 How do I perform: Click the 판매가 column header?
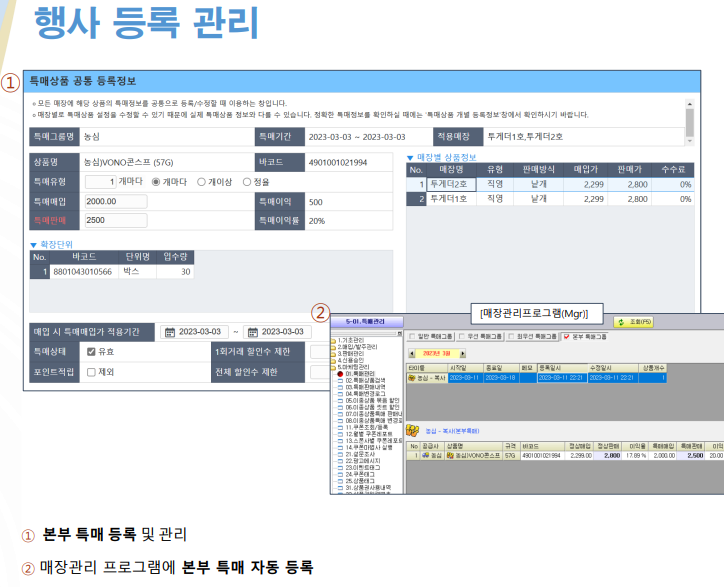(x=630, y=170)
